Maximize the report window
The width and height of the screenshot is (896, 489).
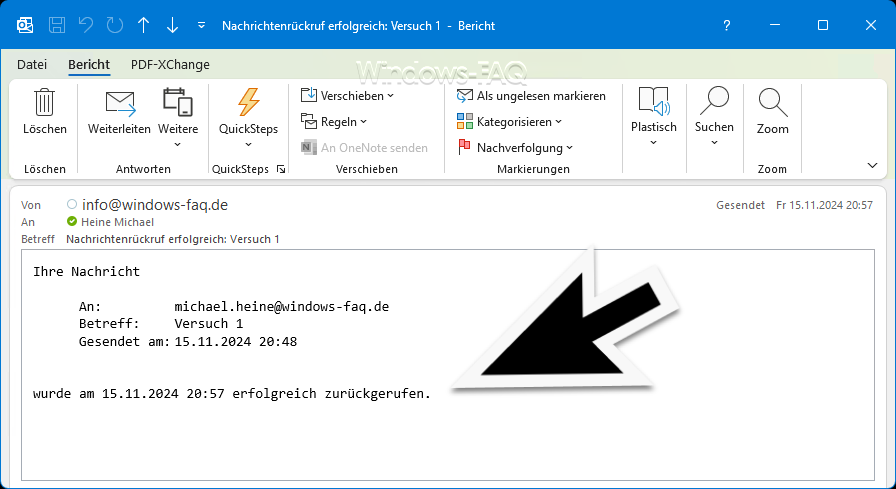[x=823, y=25]
